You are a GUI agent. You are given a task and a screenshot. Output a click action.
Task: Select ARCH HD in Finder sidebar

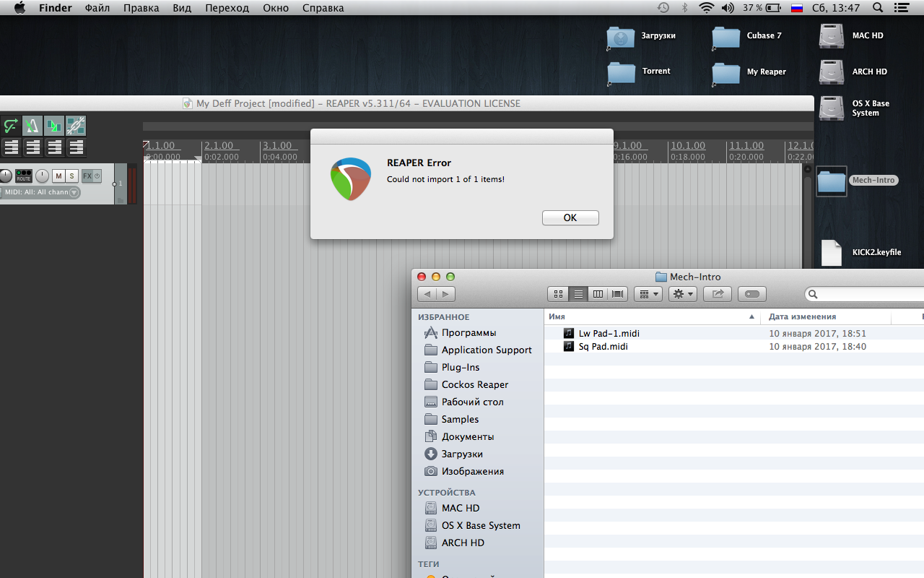pos(455,543)
